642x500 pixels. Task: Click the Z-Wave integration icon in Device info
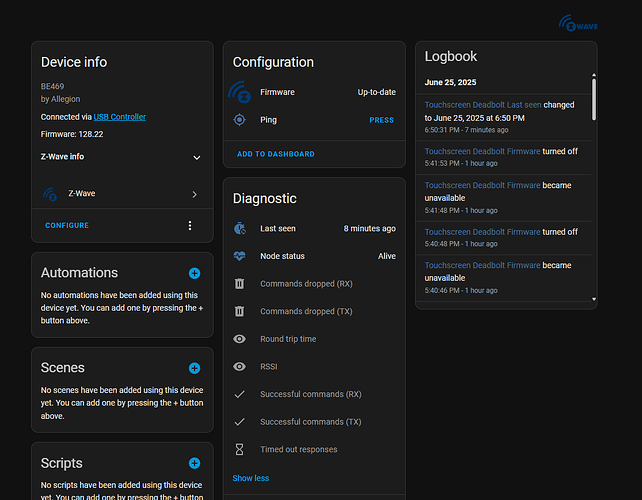(x=50, y=194)
